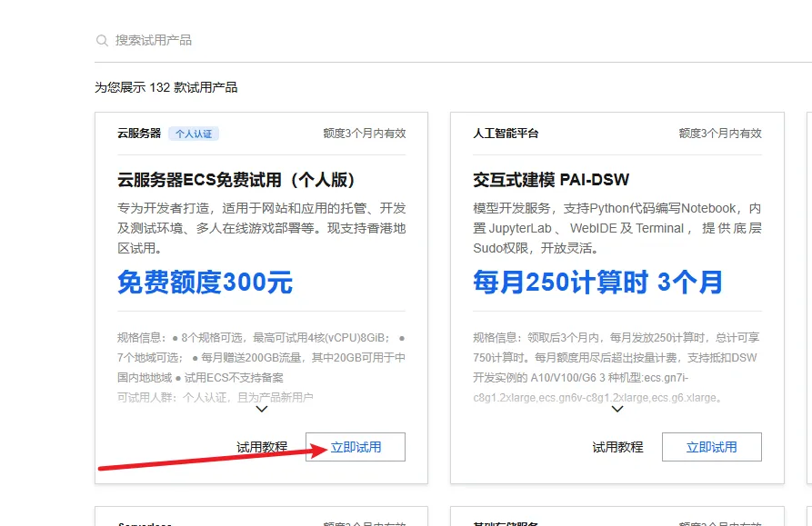812x526 pixels.
Task: Click the PAI-DSW description paragraph starting 模型开发服务
Action: coord(617,228)
